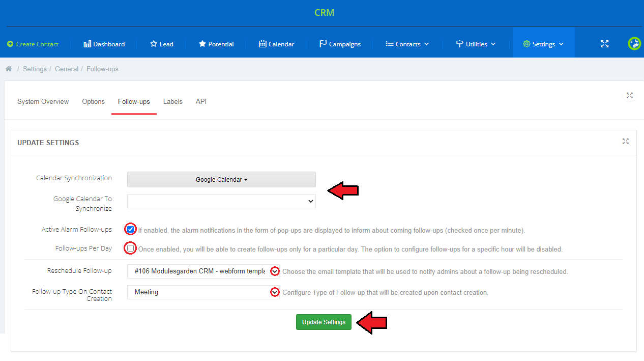Click the Lead star outline icon
This screenshot has width=644, height=361.
click(x=154, y=44)
